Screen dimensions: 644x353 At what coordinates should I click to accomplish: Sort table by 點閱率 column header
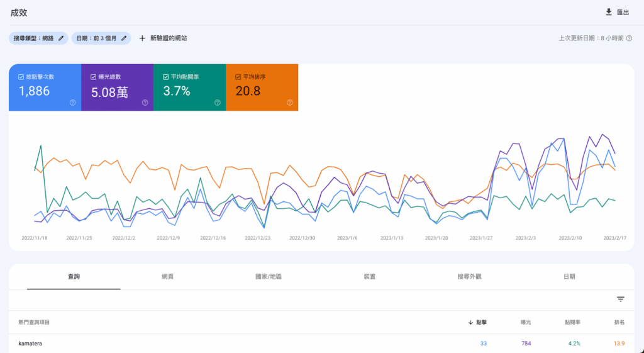[572, 323]
